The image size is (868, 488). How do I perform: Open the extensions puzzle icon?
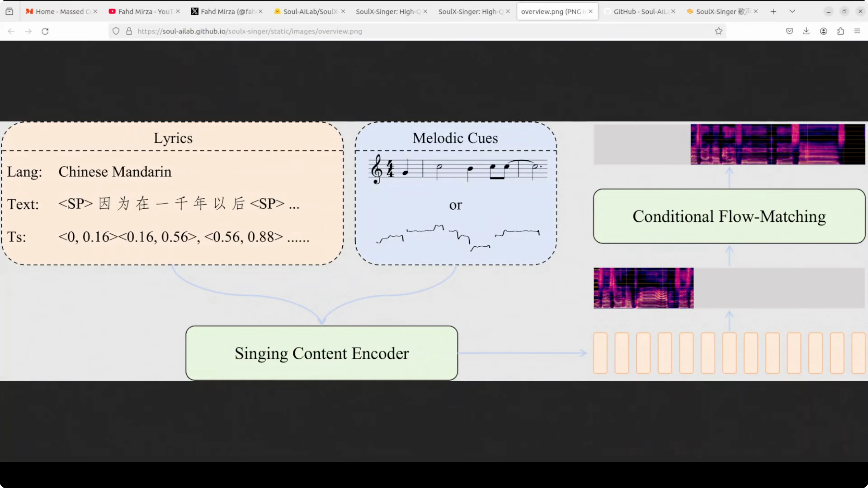click(x=840, y=31)
